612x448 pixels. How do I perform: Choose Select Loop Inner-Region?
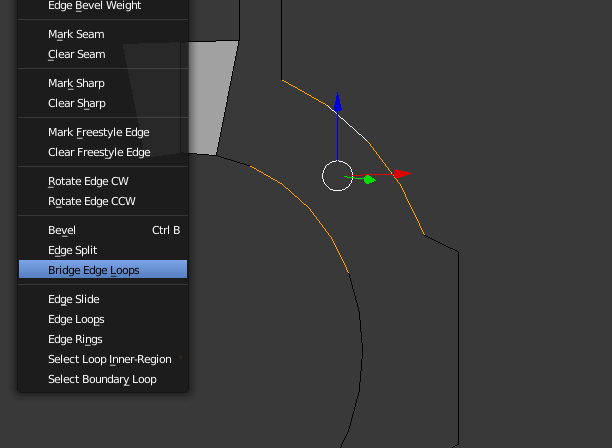103,359
